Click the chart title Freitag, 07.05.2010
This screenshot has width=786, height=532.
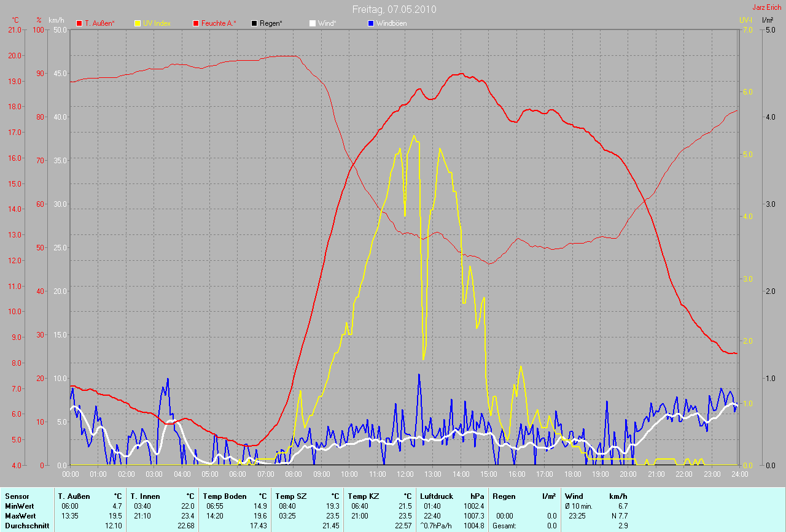(394, 10)
